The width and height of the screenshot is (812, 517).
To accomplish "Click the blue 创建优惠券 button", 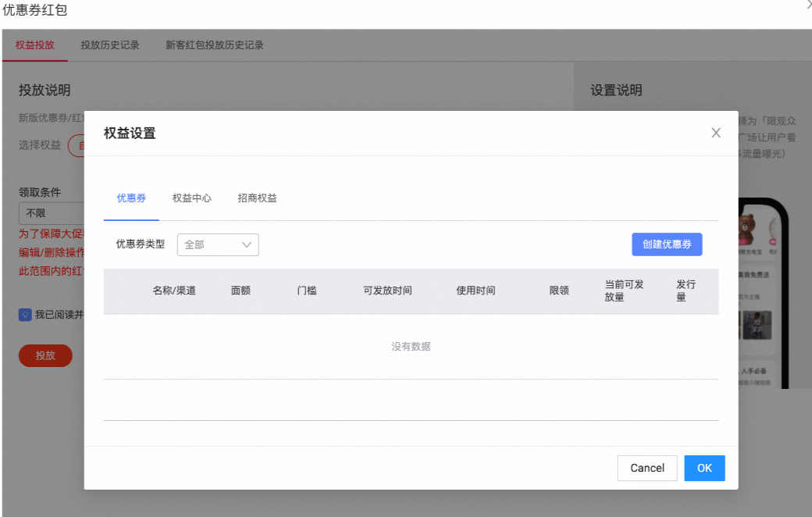I will tap(666, 244).
